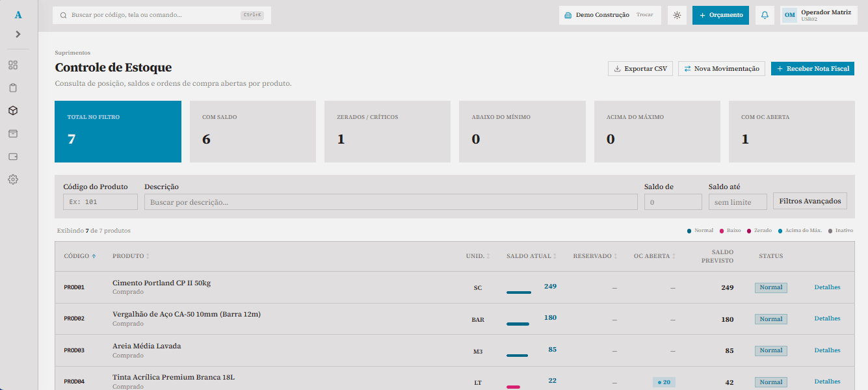The image size is (868, 390).
Task: Click the Código do Produto field
Action: click(100, 202)
